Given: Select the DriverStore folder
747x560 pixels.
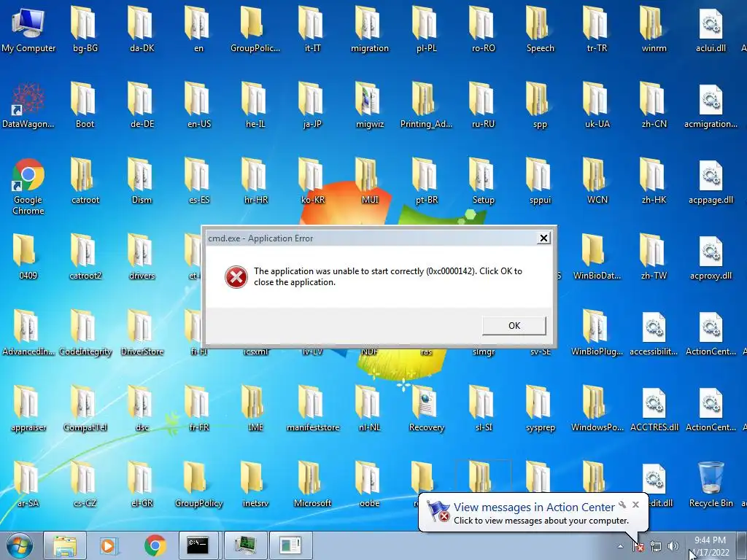Looking at the screenshot, I should pos(142,332).
